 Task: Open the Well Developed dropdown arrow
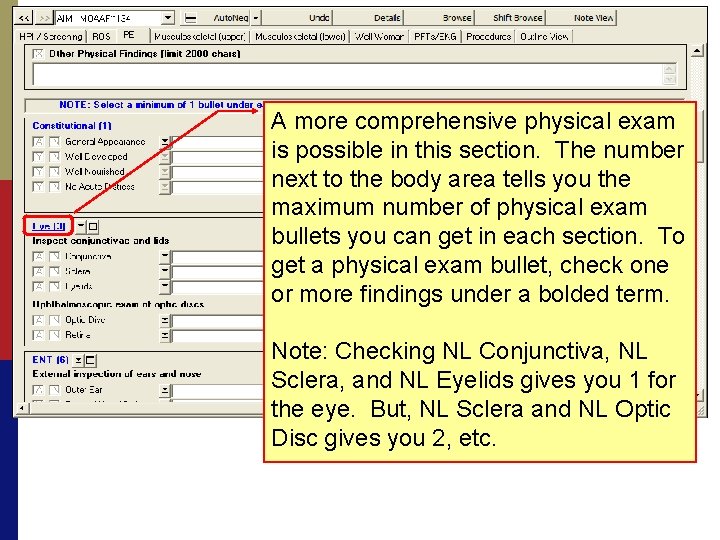[x=164, y=157]
